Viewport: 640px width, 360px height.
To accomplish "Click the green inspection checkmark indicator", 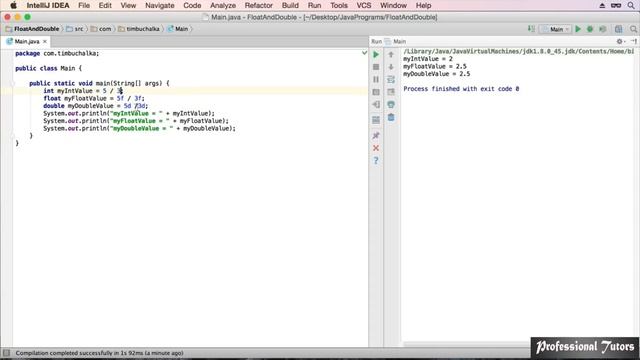I will 364,53.
